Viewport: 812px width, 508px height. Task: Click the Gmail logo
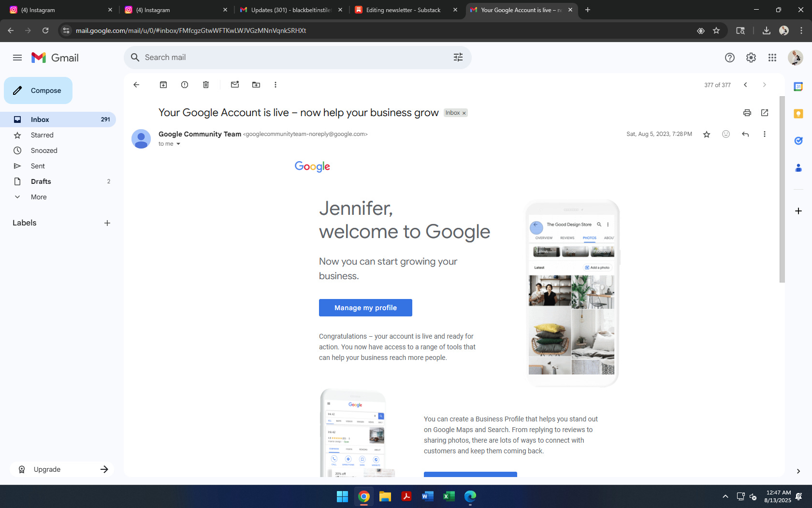(55, 58)
